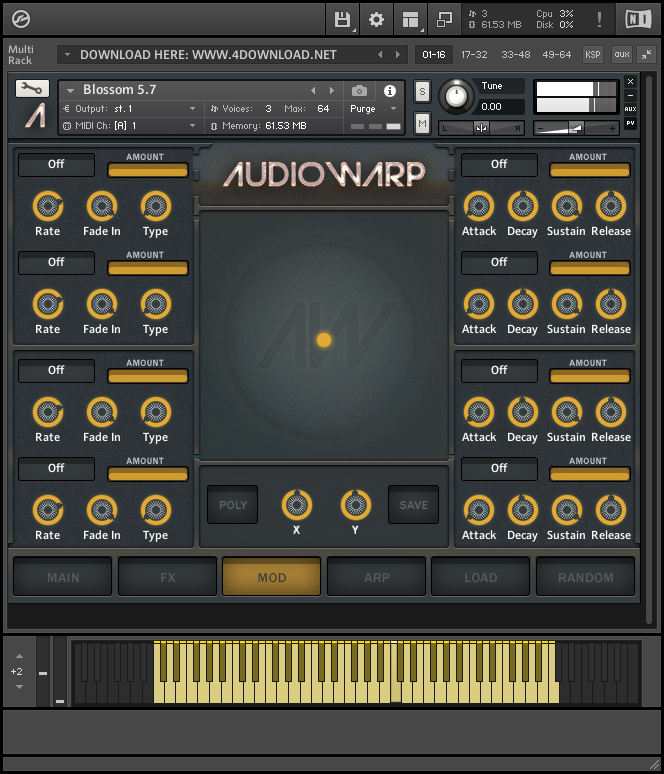The height and width of the screenshot is (774, 664).
Task: Open Blossom 5.7 instrument dropdown arrow
Action: 71,90
